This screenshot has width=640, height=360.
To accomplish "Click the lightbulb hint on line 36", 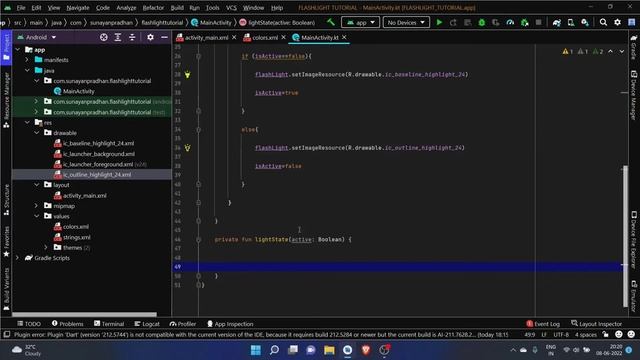I will [x=187, y=148].
